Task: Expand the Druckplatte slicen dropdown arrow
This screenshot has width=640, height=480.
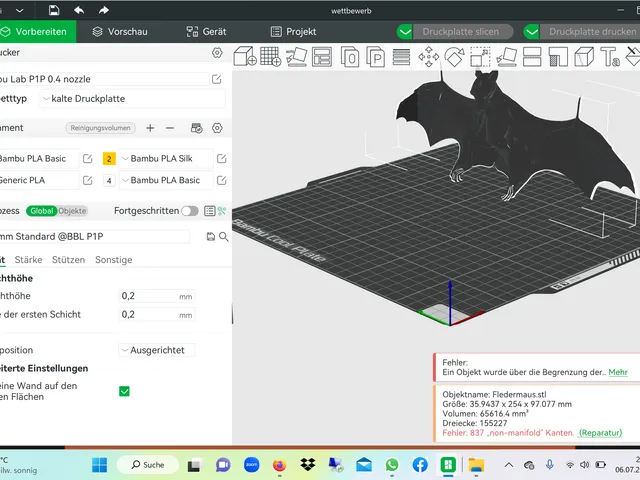Action: pyautogui.click(x=404, y=32)
